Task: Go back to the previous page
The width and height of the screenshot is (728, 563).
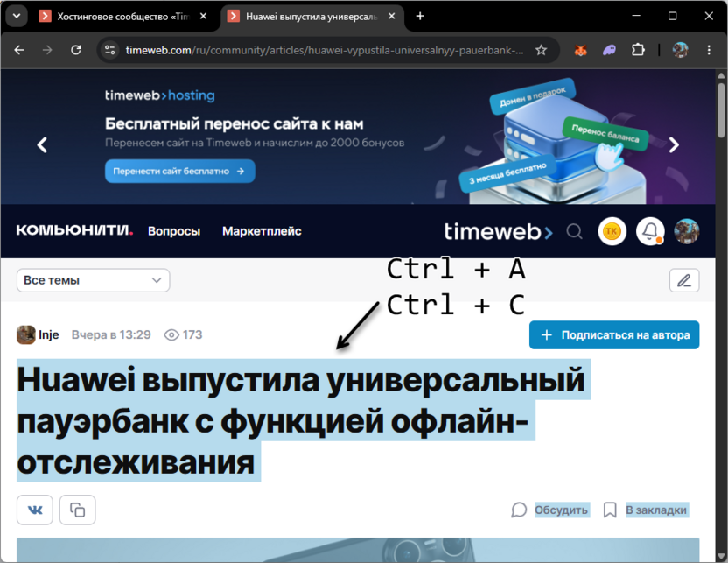Action: 19,50
